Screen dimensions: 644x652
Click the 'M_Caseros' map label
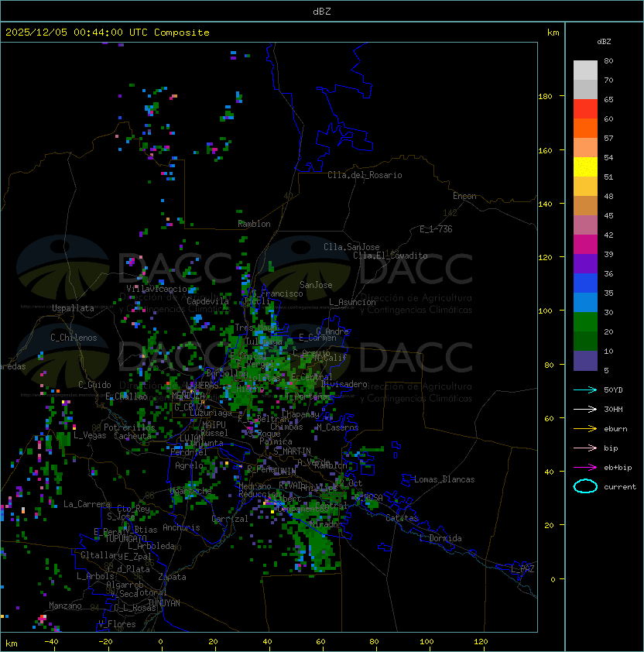pos(337,427)
